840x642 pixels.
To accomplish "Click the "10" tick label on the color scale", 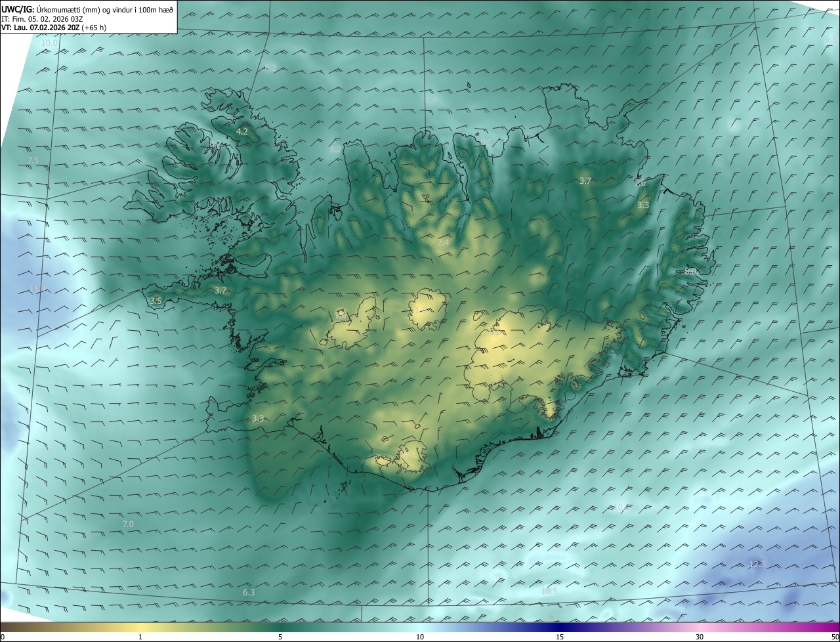I will 420,637.
